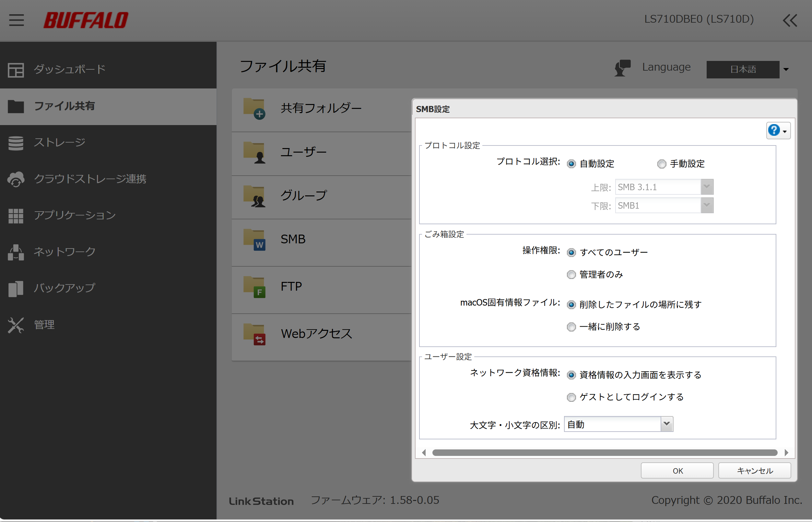This screenshot has height=522, width=812.
Task: Click the 管理 wrench tools icon
Action: 16,325
